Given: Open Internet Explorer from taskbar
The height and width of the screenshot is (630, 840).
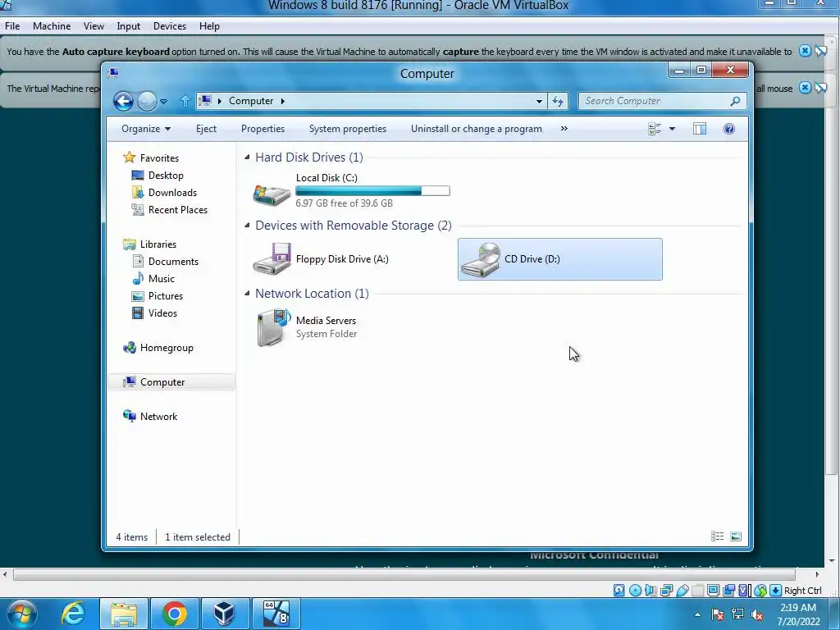Looking at the screenshot, I should (73, 614).
